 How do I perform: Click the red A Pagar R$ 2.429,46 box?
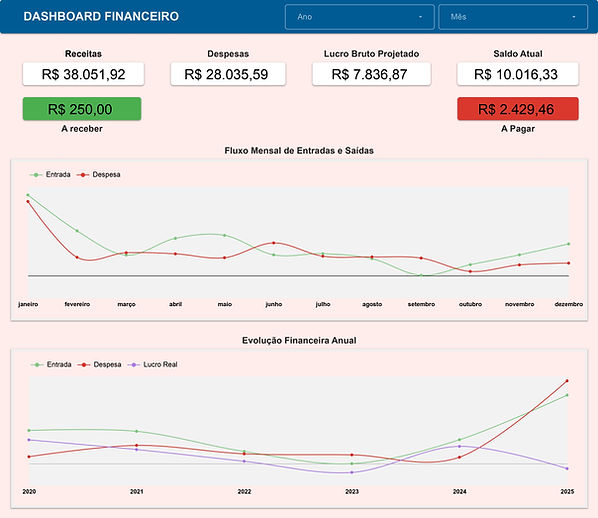pos(518,109)
